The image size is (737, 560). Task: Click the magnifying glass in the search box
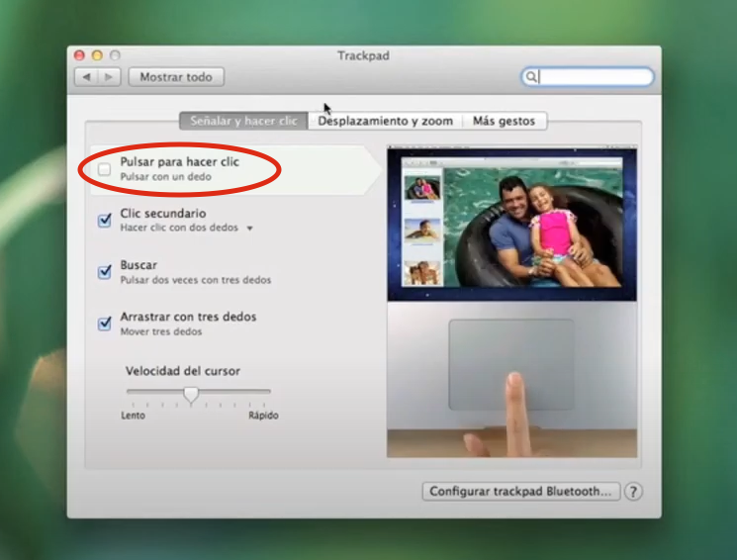click(531, 77)
